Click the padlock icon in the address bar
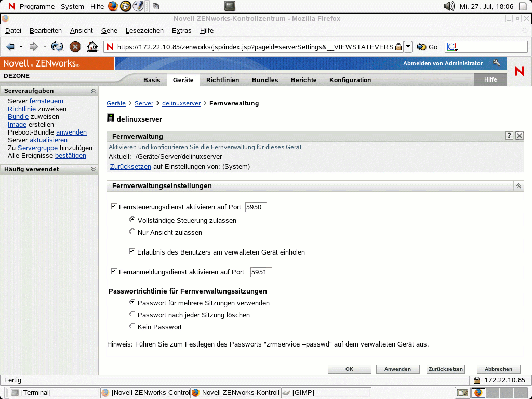The image size is (532, 399). click(x=398, y=47)
